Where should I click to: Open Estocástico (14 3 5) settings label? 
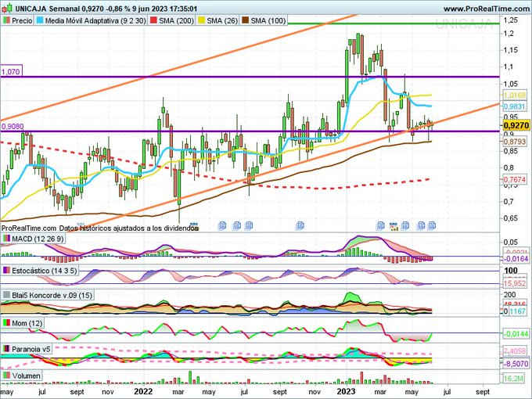[x=45, y=271]
